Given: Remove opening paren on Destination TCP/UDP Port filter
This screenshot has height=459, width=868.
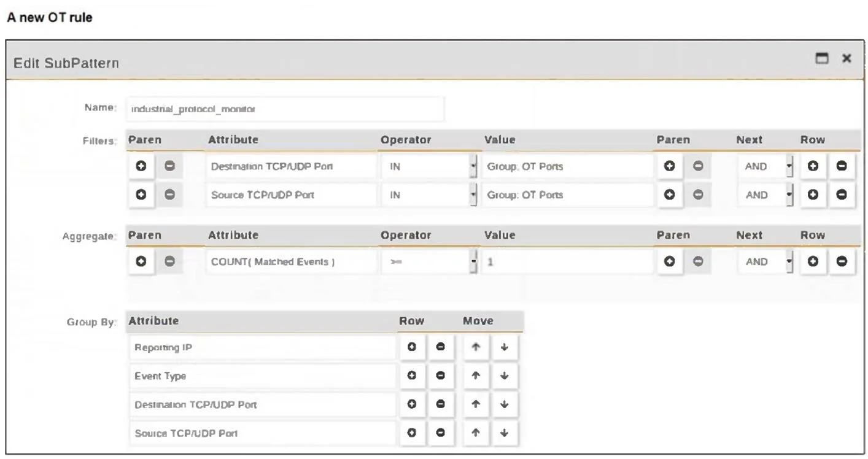Looking at the screenshot, I should (170, 166).
